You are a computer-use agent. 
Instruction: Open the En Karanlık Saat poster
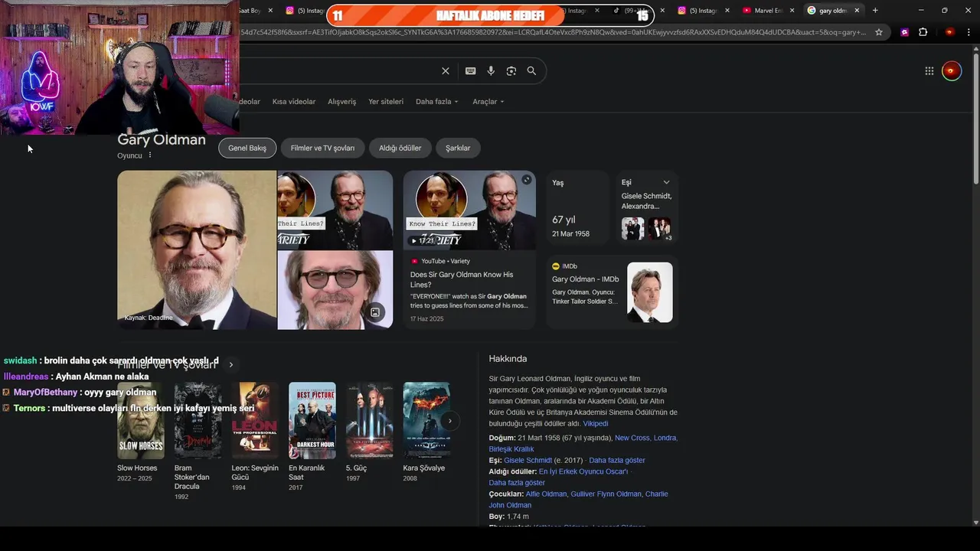click(312, 420)
